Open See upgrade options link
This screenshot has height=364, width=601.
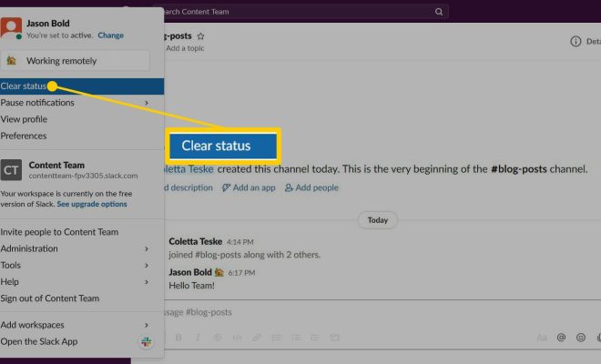point(92,204)
